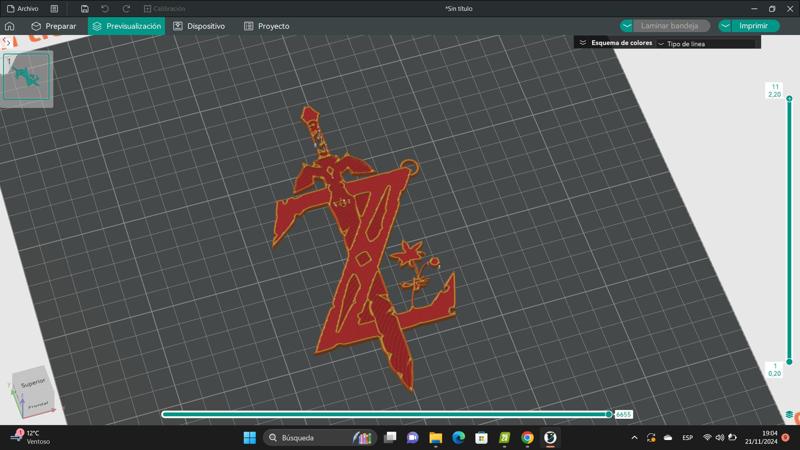The width and height of the screenshot is (800, 450).
Task: Expand the Laminar bandeja dropdown arrow
Action: point(627,26)
